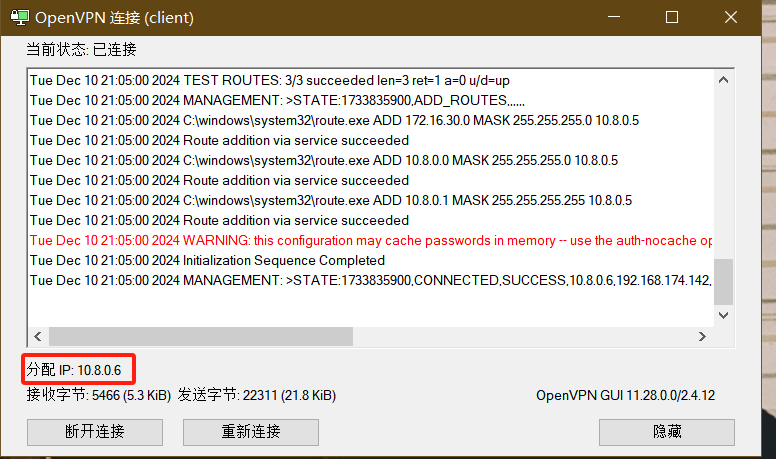Click the log scroll up arrow
Image resolution: width=776 pixels, height=459 pixels.
pos(723,80)
